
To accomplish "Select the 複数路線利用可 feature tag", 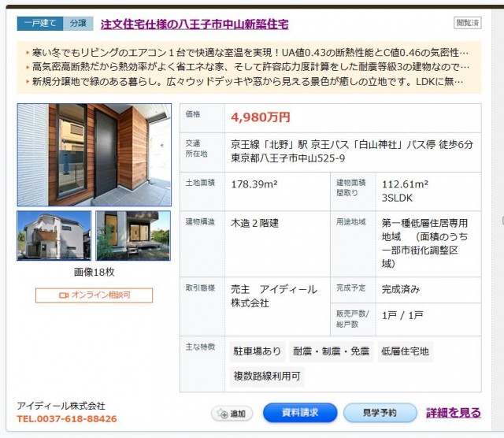I will click(266, 377).
